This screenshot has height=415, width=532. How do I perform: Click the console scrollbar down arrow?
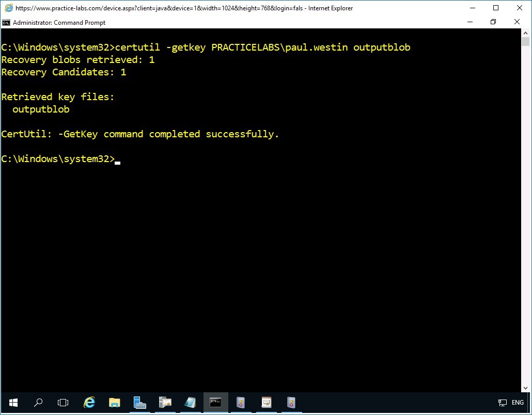coord(525,388)
